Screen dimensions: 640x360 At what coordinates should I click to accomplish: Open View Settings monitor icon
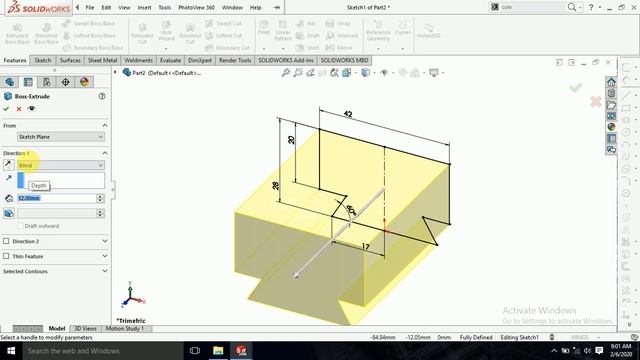433,73
